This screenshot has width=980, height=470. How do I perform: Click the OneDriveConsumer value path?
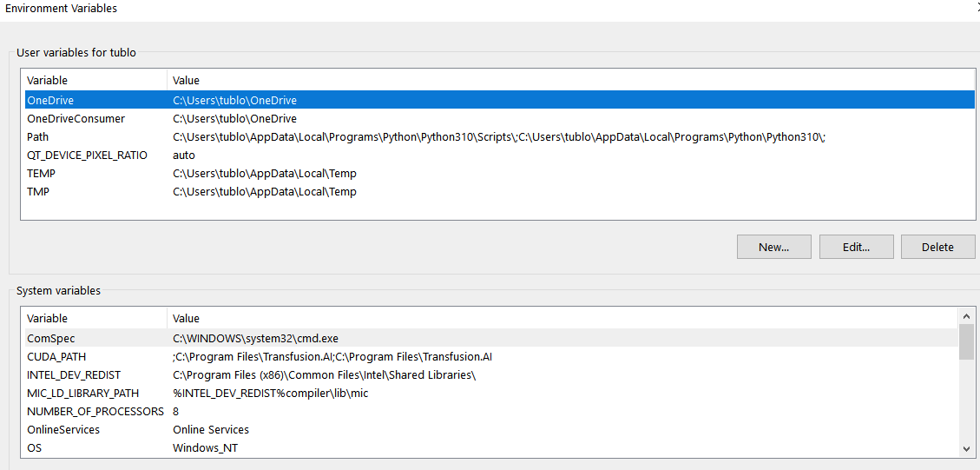coord(235,118)
